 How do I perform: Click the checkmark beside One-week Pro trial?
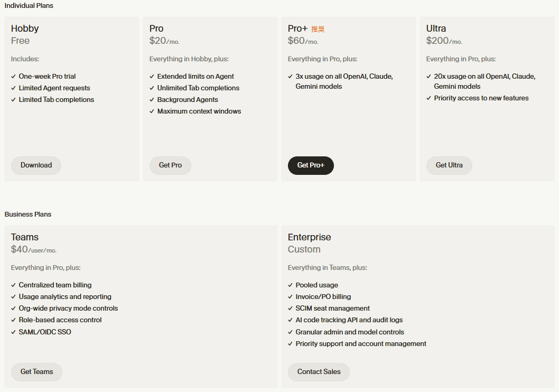(14, 77)
